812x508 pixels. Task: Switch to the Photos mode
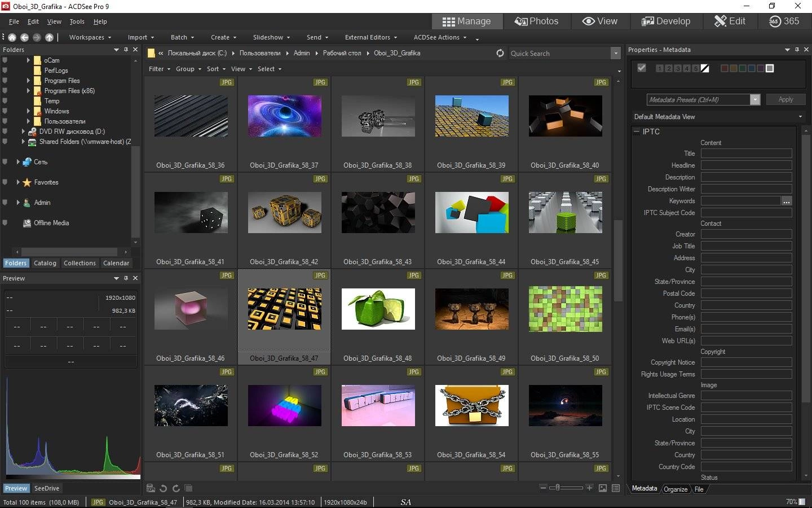[536, 21]
